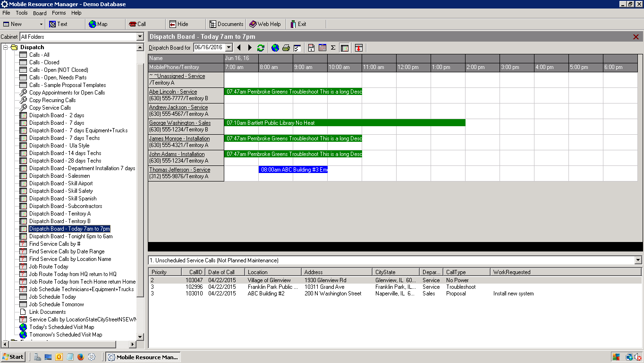Open the Unscheduled Service Calls filter dropdown
The image size is (644, 363).
pyautogui.click(x=638, y=260)
